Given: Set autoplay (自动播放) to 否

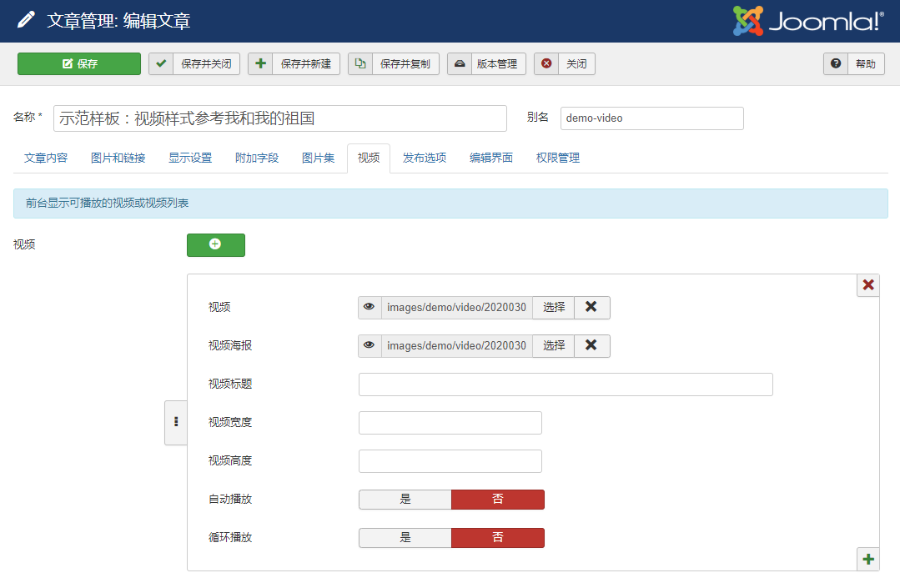Looking at the screenshot, I should pos(497,499).
